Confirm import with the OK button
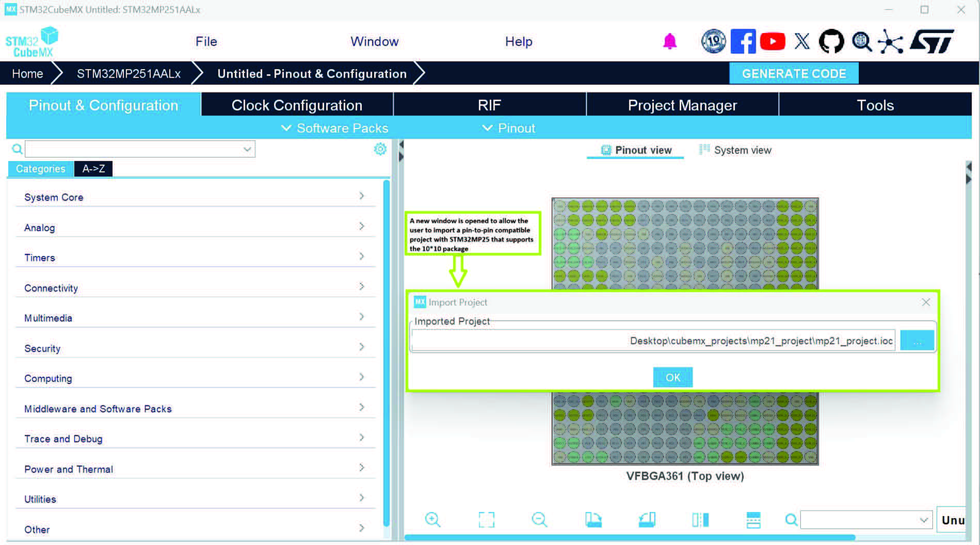 673,377
